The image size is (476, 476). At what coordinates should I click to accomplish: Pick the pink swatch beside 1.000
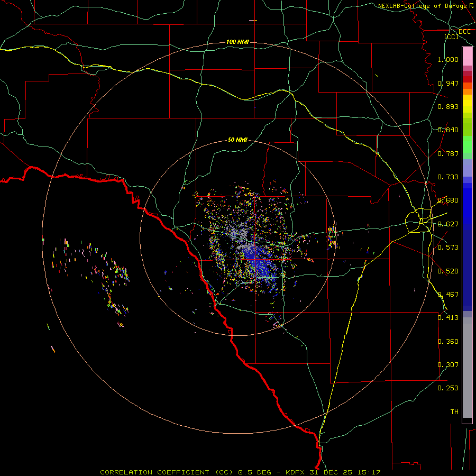click(467, 57)
